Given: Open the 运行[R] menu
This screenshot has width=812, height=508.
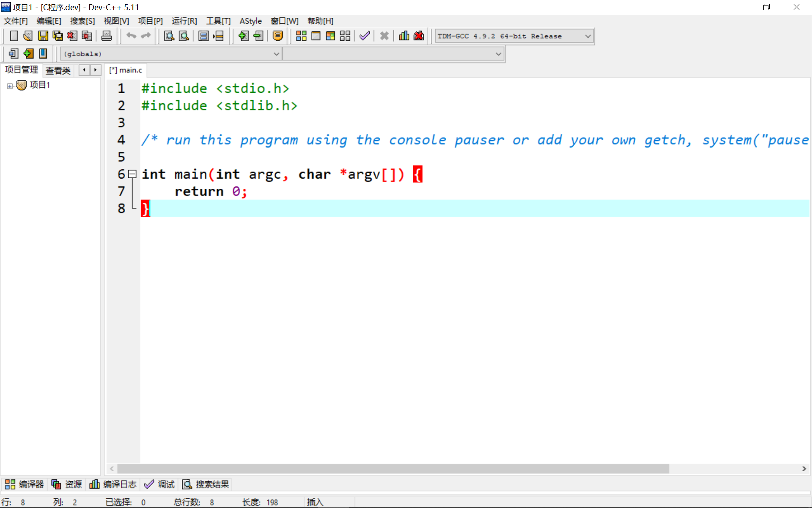Looking at the screenshot, I should tap(184, 21).
